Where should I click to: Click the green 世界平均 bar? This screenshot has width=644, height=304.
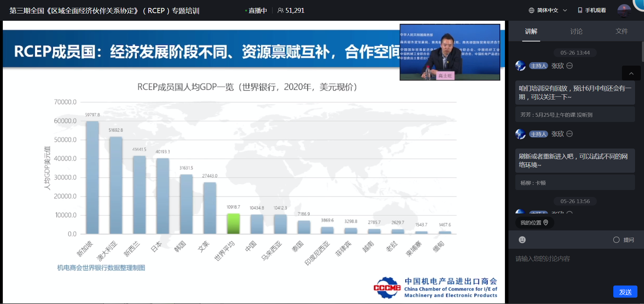tap(233, 224)
